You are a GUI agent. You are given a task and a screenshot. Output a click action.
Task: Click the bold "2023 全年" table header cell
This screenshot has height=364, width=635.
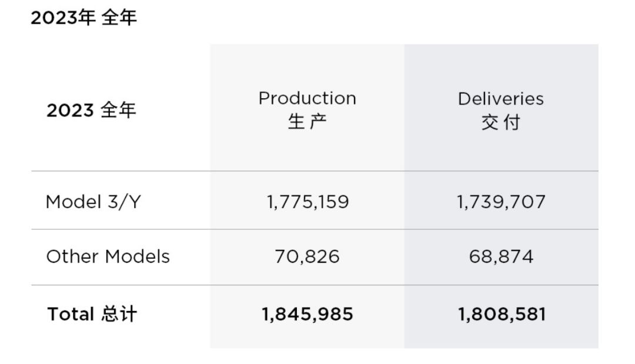pos(91,110)
